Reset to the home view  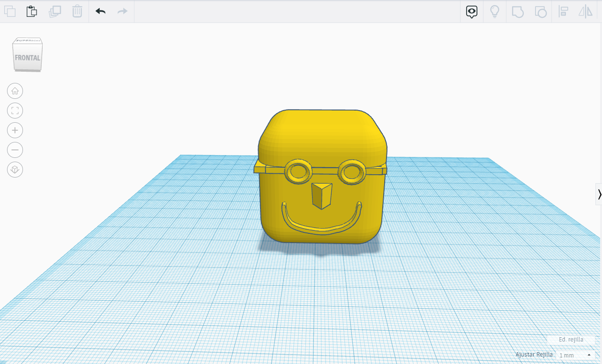tap(15, 91)
